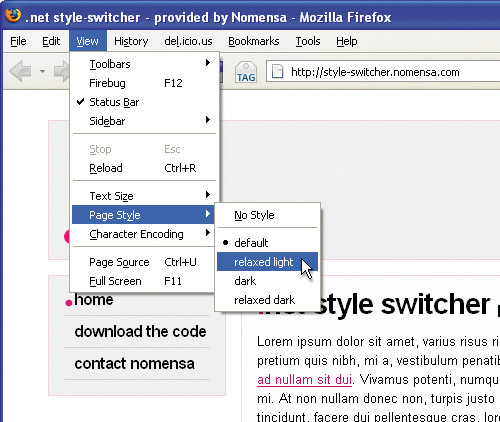500x422 pixels.
Task: Open the Help menu
Action: (x=347, y=41)
